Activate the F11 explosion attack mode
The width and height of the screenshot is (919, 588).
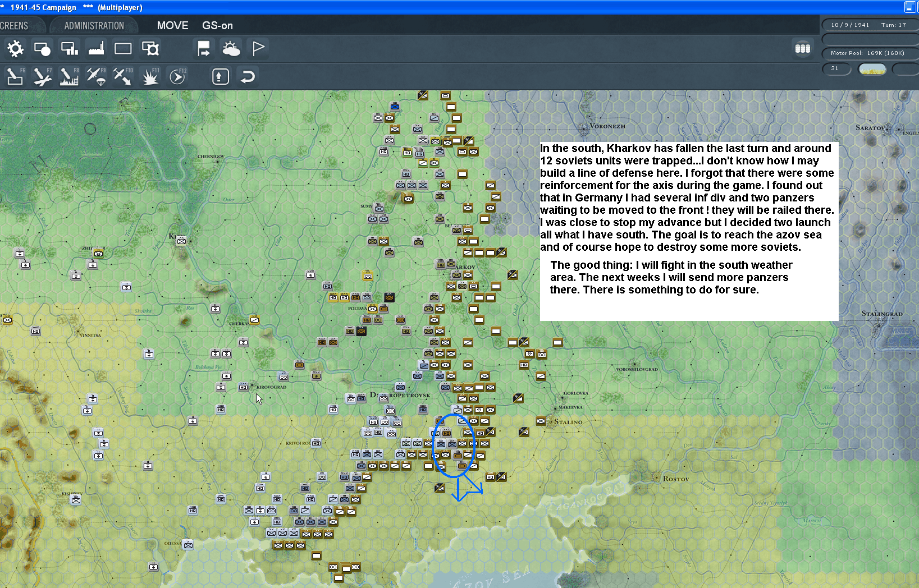point(150,76)
